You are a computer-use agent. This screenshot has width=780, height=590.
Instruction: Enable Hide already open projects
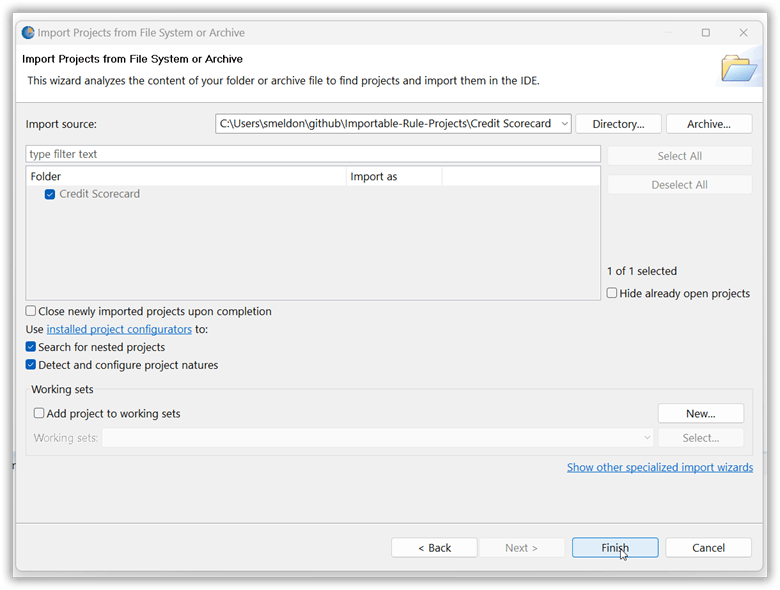click(x=612, y=293)
